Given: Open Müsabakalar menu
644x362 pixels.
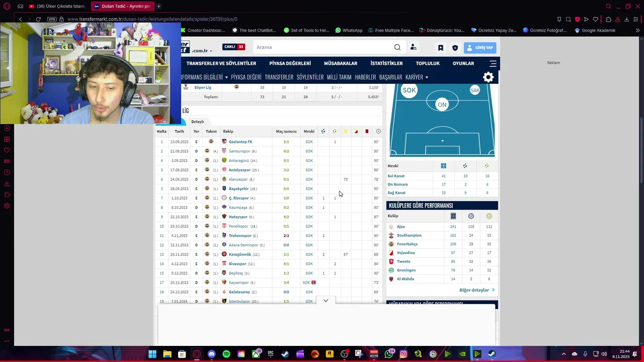Looking at the screenshot, I should pyautogui.click(x=341, y=63).
